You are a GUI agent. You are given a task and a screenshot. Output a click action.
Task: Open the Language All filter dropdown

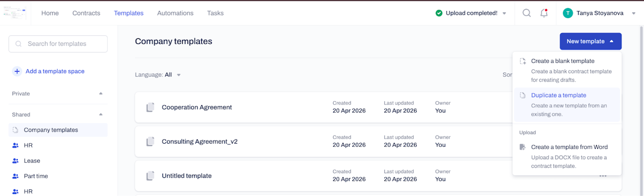[x=158, y=75]
